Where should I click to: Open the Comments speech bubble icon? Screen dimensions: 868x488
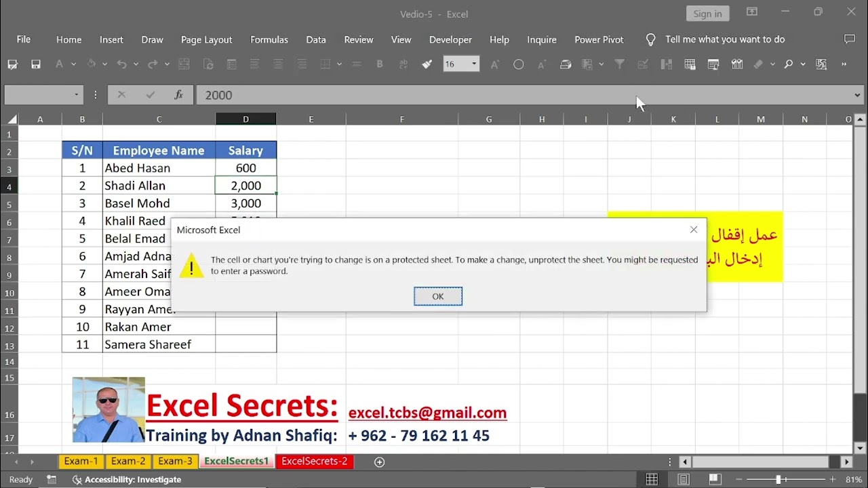(x=849, y=39)
